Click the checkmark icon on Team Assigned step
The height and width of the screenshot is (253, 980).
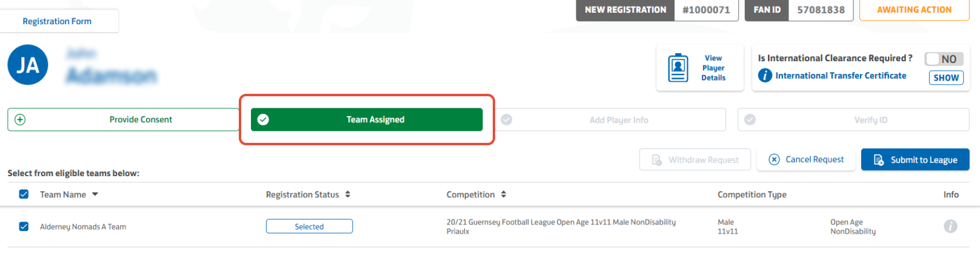pos(263,120)
